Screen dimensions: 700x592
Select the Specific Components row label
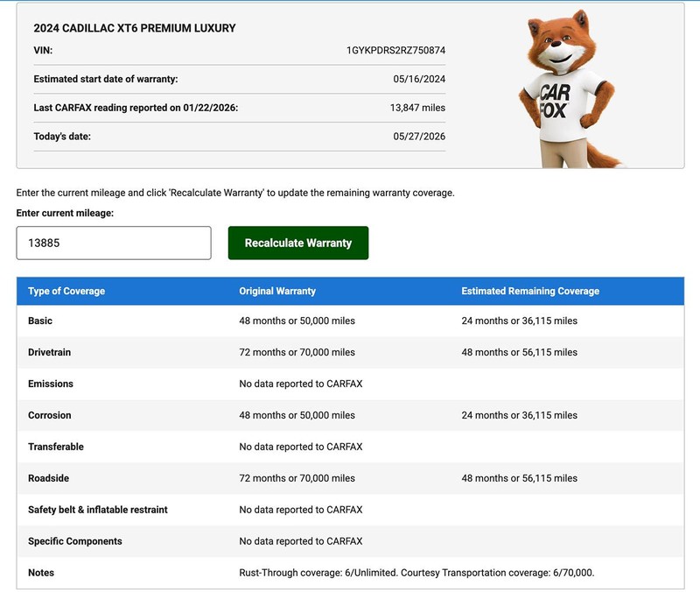(75, 541)
